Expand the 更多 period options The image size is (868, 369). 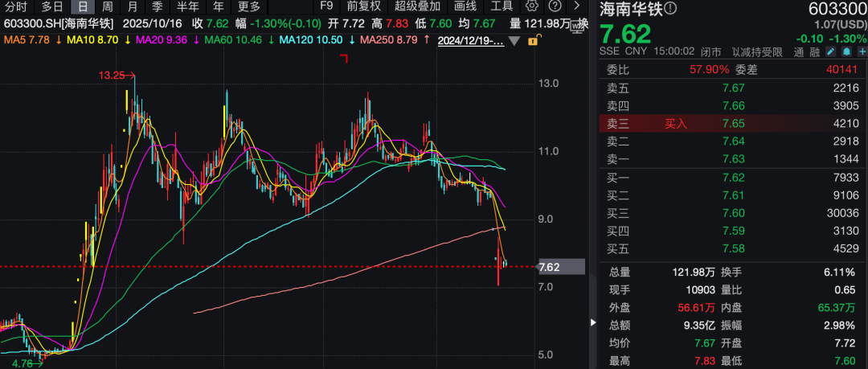[249, 6]
